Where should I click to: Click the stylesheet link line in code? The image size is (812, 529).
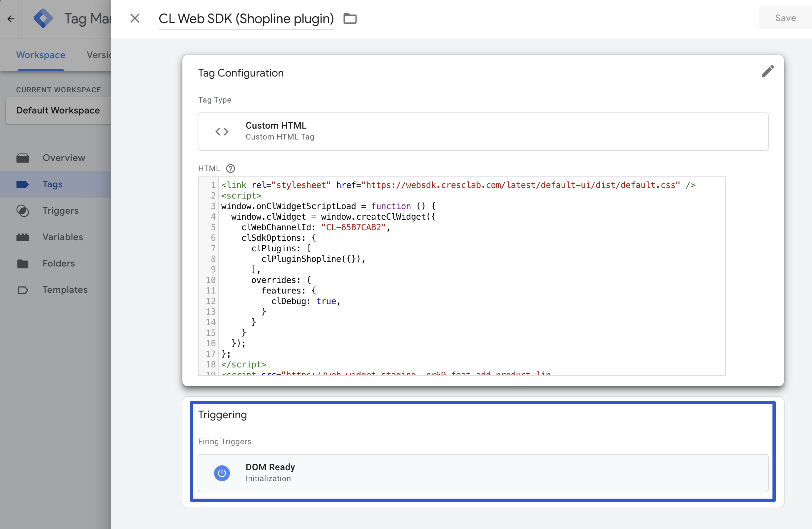[458, 185]
